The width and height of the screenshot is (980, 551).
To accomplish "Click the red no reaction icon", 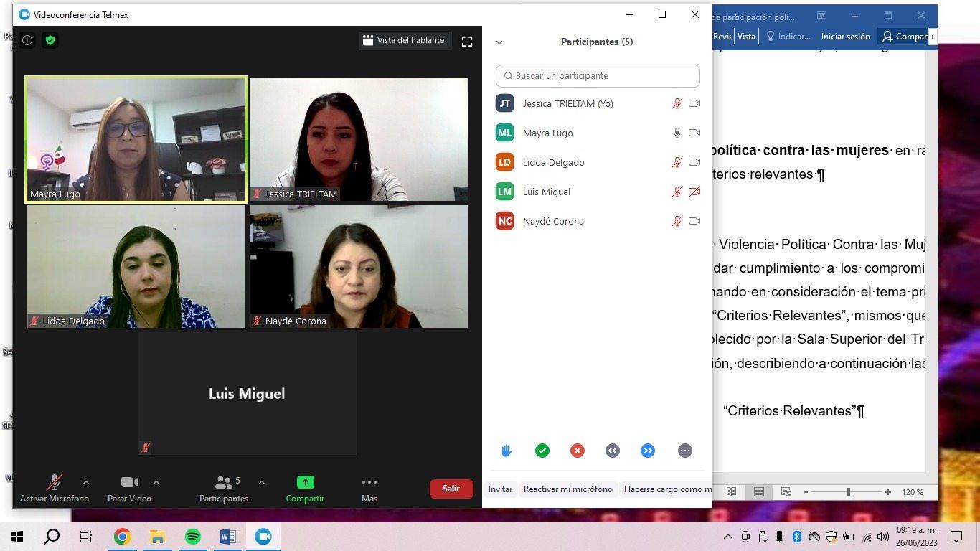I will pos(578,451).
